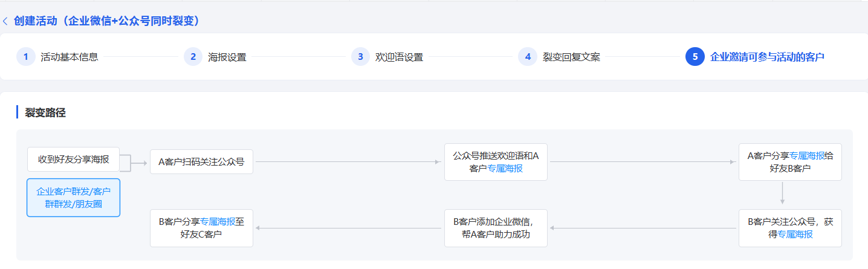Select step 2 circle icon
Image resolution: width=868 pixels, height=269 pixels.
click(193, 57)
